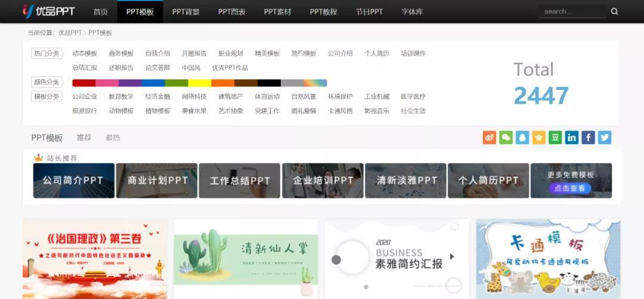Switch to the 最热 tab

click(113, 138)
